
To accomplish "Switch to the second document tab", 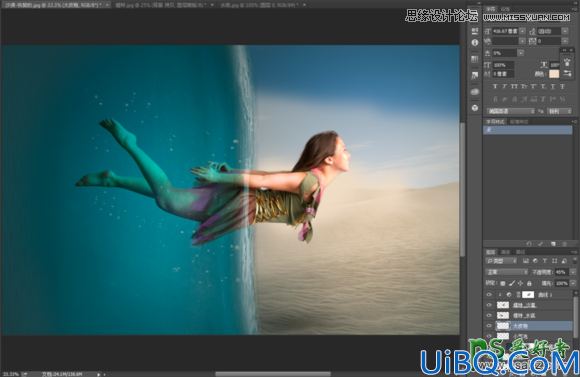I will [161, 5].
